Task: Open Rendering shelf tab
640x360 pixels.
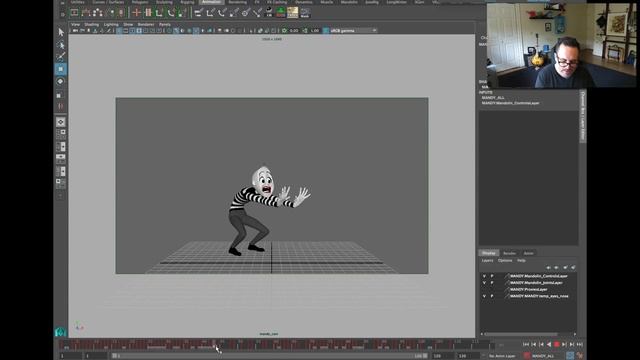Action: pyautogui.click(x=238, y=2)
